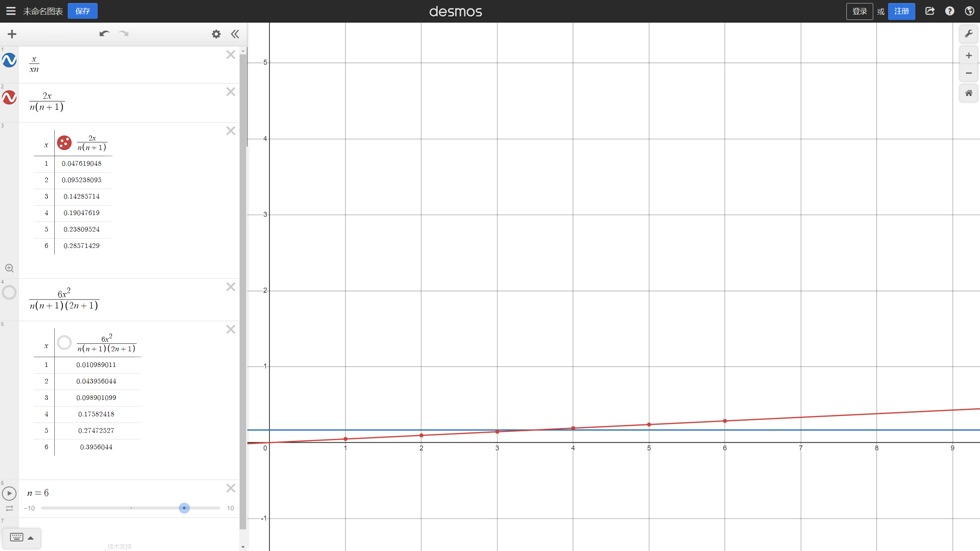Undo the last action

(104, 34)
